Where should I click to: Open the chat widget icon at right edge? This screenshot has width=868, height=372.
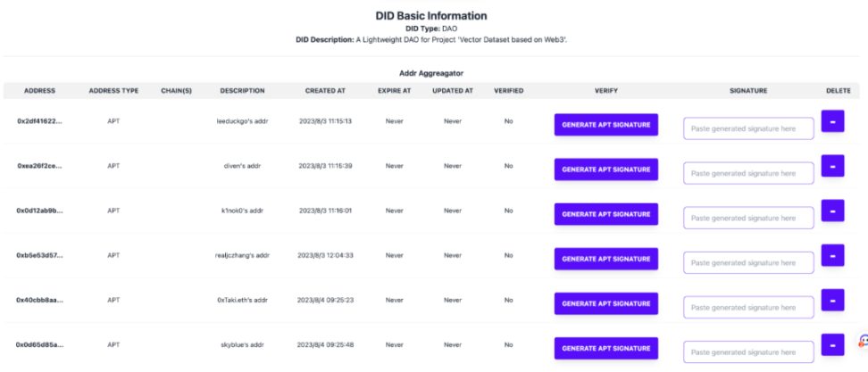[x=863, y=341]
